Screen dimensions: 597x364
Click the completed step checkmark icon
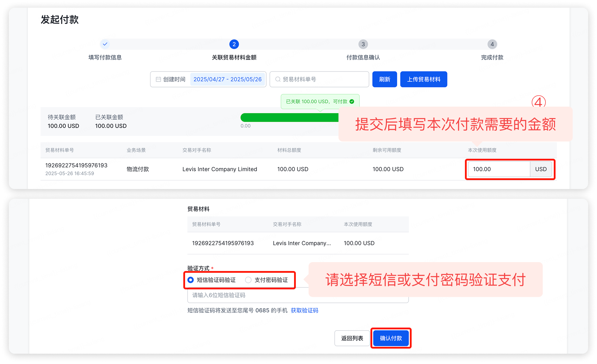[105, 44]
